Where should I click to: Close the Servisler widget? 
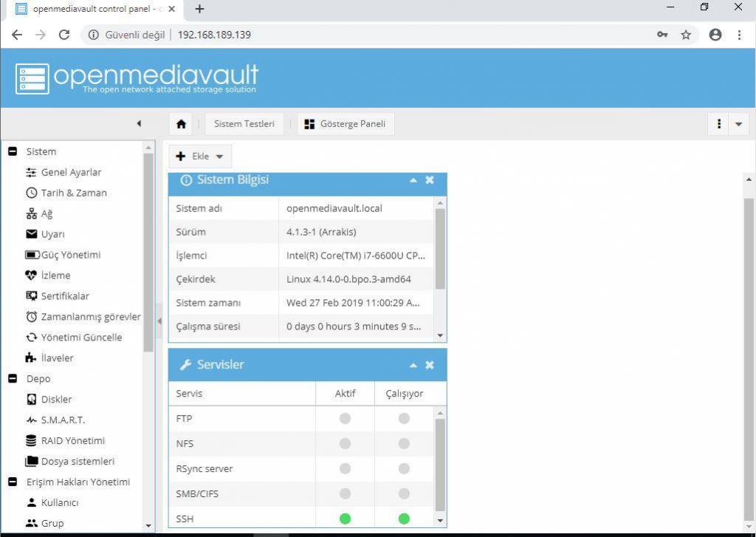(430, 365)
